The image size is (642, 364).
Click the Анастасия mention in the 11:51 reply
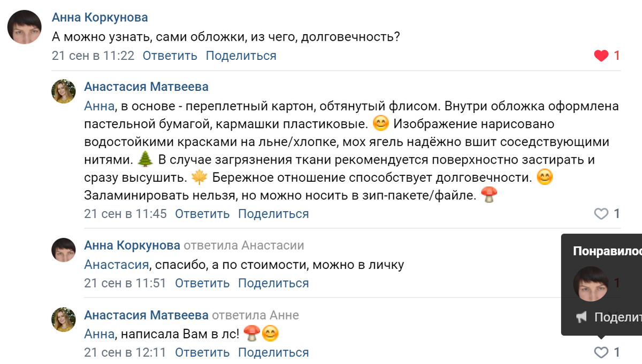click(116, 265)
